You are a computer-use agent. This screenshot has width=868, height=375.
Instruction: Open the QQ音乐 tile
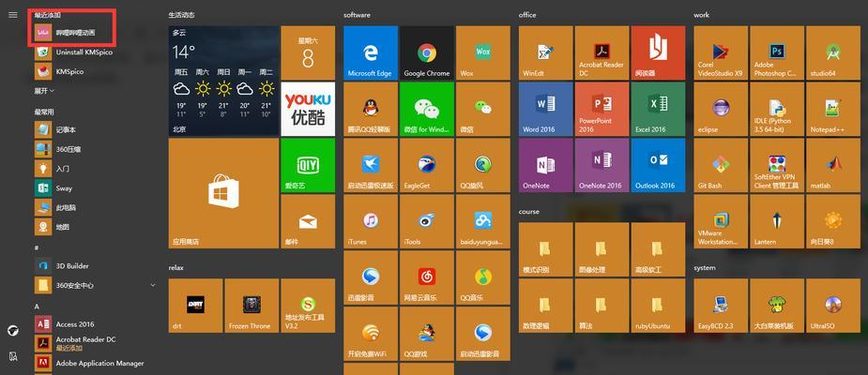coord(482,277)
